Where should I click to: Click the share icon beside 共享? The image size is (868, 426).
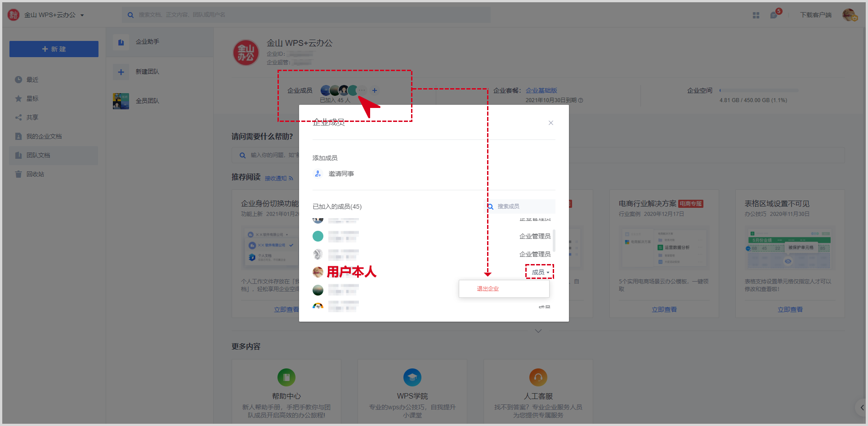(18, 117)
